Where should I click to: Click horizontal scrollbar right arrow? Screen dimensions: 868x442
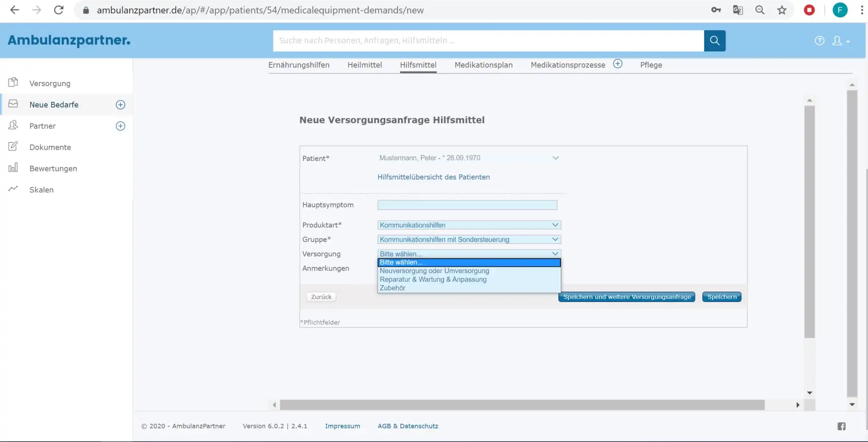798,405
